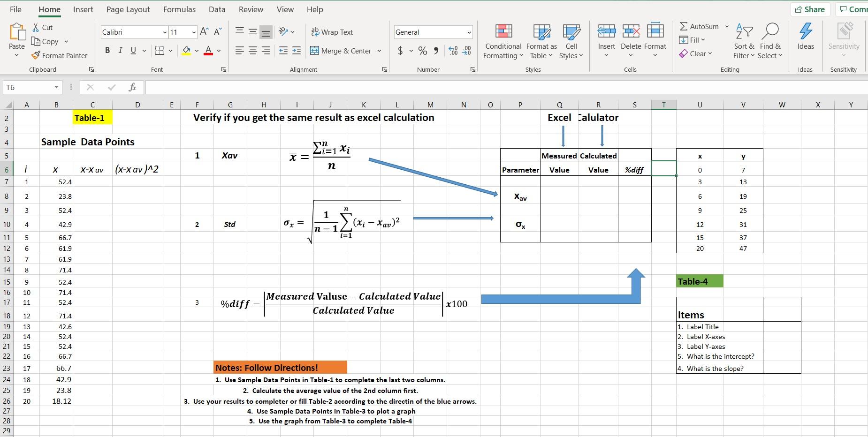
Task: Apply Percent Style formatting
Action: tap(422, 51)
